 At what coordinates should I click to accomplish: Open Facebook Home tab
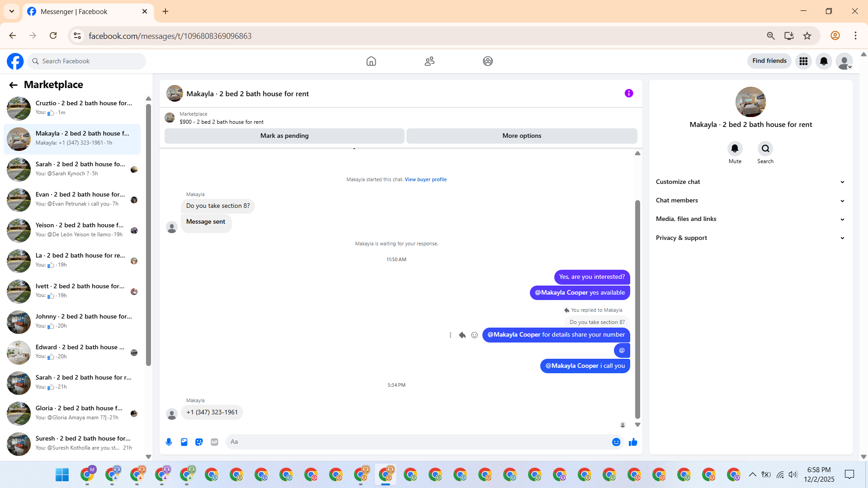pos(371,61)
